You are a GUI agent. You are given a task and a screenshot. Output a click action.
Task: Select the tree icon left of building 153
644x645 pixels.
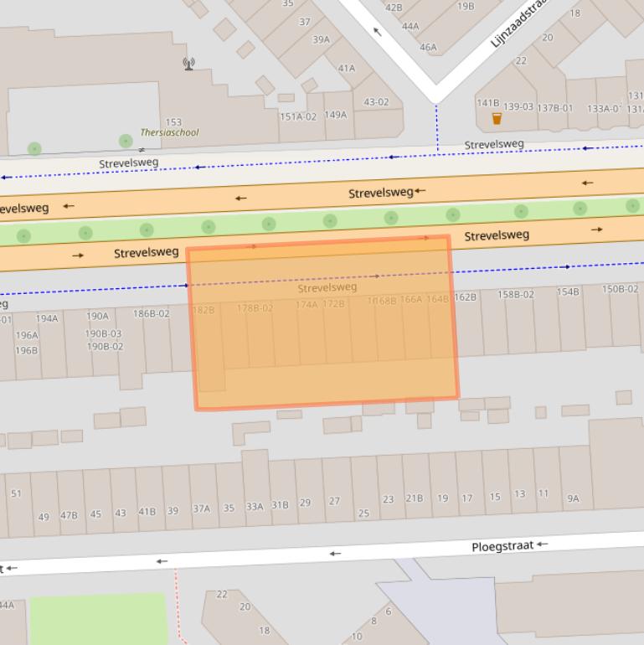point(34,149)
